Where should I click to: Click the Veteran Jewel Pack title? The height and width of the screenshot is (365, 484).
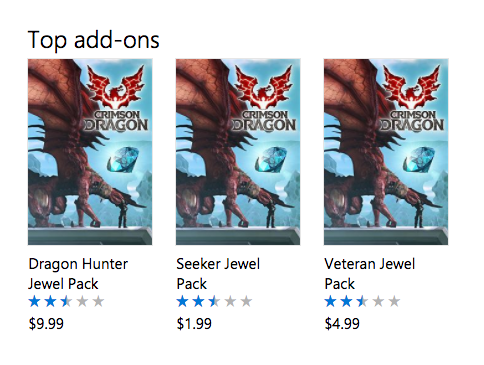370,274
